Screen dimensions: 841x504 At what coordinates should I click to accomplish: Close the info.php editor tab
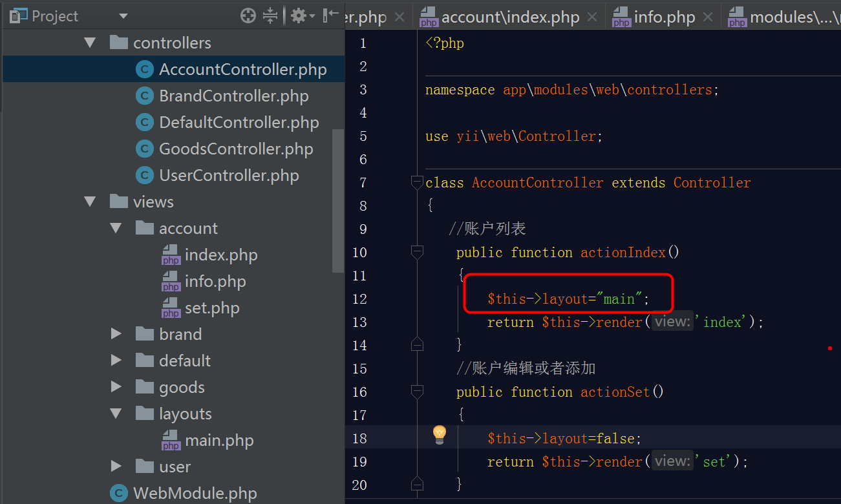(x=708, y=17)
